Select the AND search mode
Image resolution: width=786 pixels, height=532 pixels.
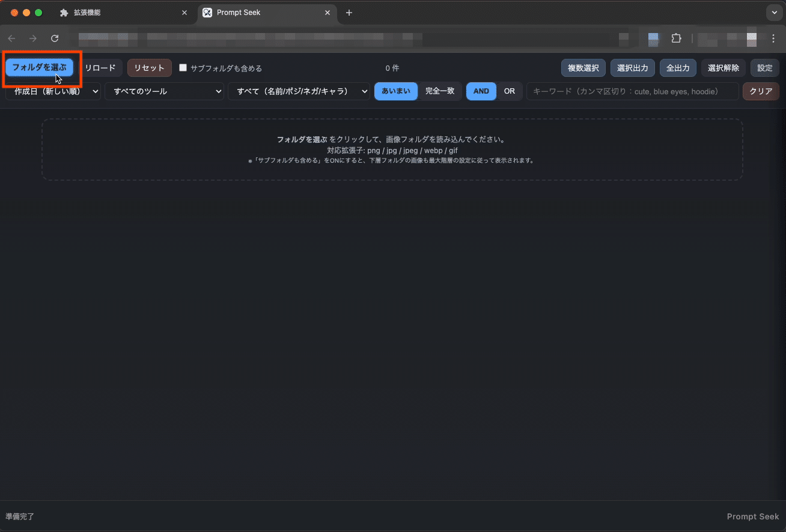(x=481, y=91)
